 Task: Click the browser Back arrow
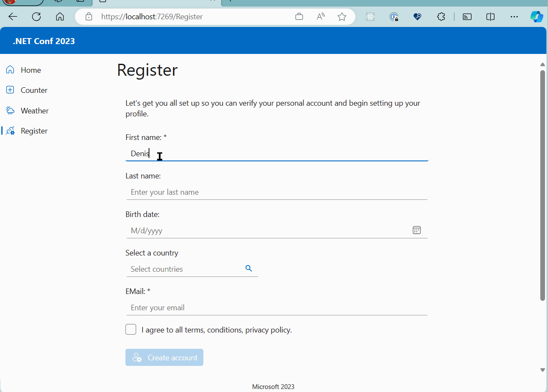[x=13, y=17]
